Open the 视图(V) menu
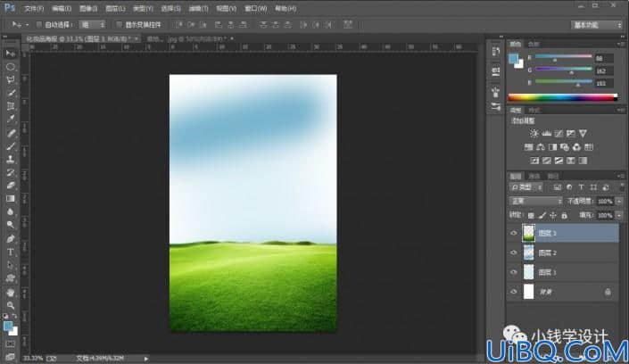Viewport: 629px width, 364px height. click(227, 8)
